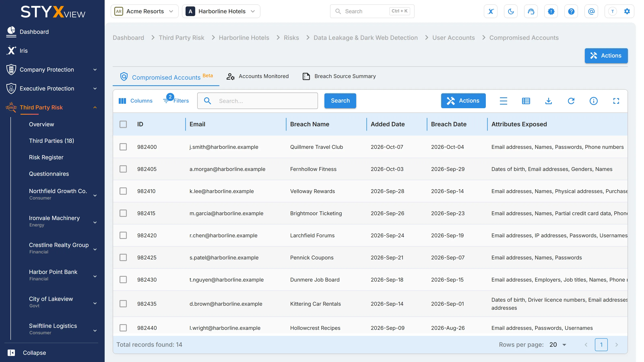The image size is (644, 362).
Task: Switch to Breach Source Summary tab
Action: tap(339, 76)
